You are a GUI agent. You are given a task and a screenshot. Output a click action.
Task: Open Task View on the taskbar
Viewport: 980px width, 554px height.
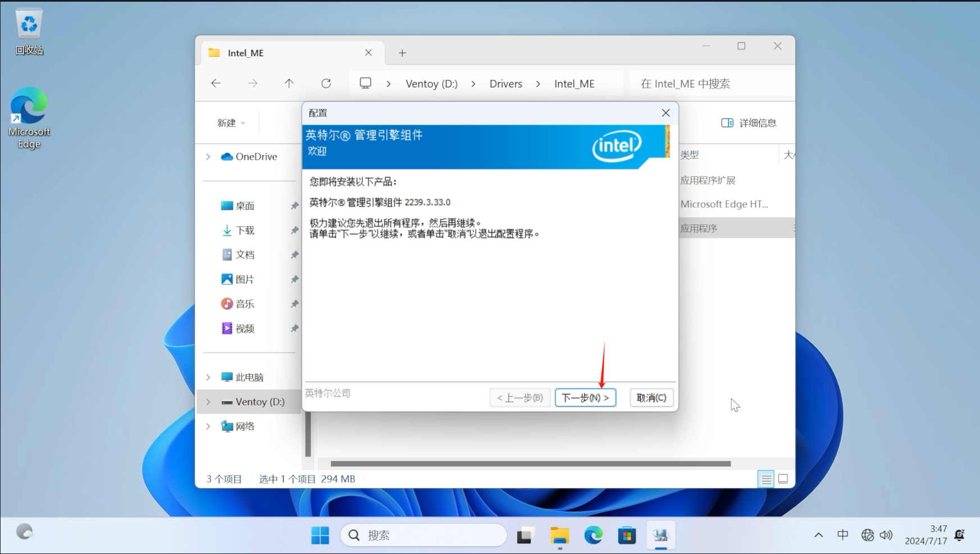click(x=525, y=535)
